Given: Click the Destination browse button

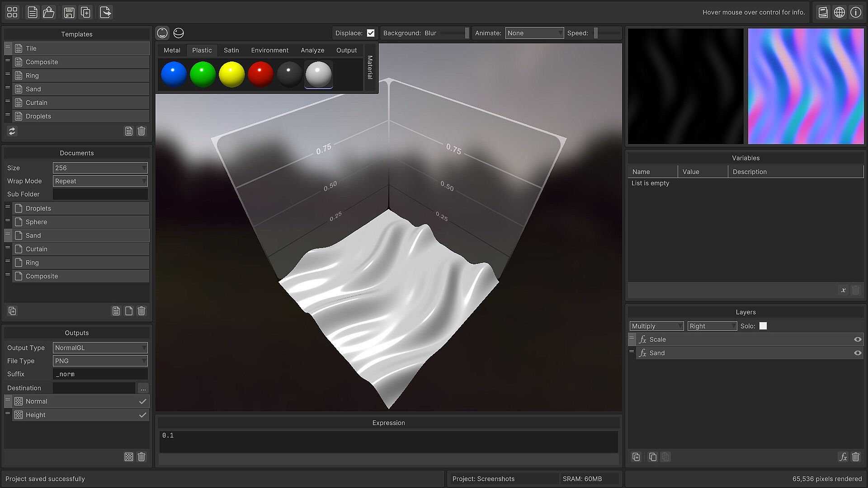Looking at the screenshot, I should [143, 388].
